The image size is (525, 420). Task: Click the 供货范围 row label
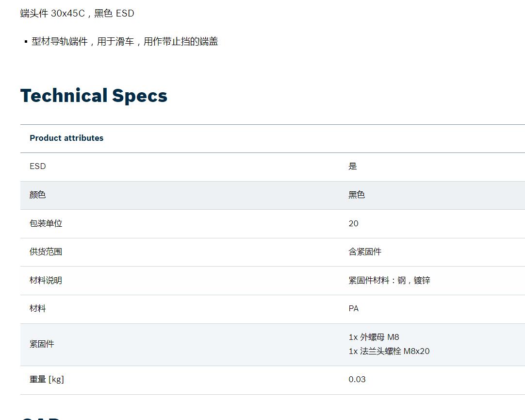(x=46, y=252)
